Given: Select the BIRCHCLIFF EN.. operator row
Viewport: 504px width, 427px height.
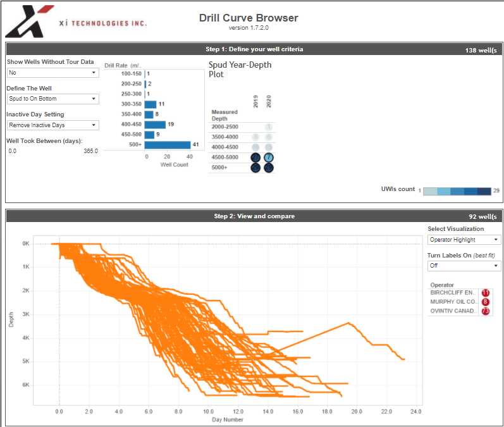Looking at the screenshot, I should click(460, 293).
